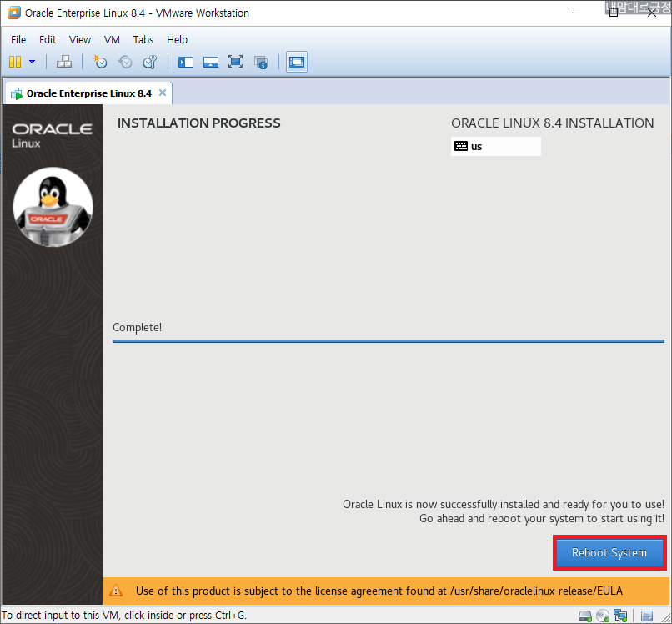This screenshot has height=624, width=672.
Task: Click the Reboot System button
Action: [x=609, y=552]
